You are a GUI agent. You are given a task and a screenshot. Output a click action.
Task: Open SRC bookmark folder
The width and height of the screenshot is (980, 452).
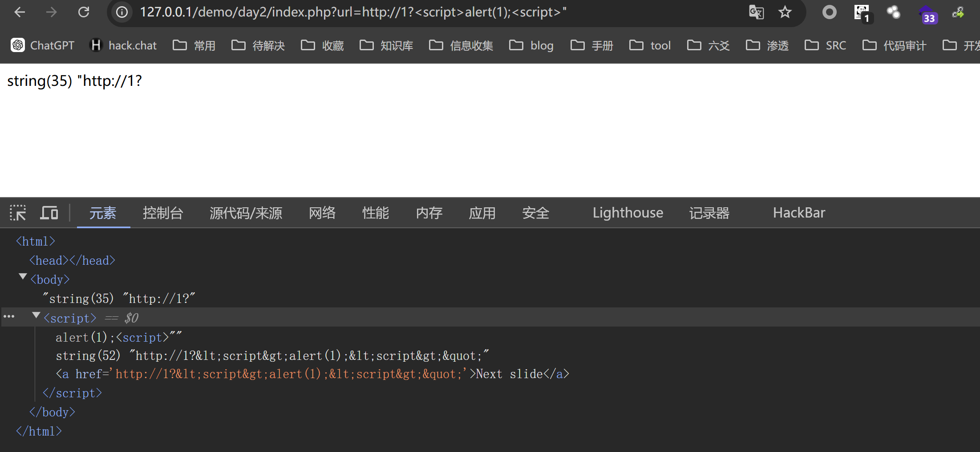(826, 45)
